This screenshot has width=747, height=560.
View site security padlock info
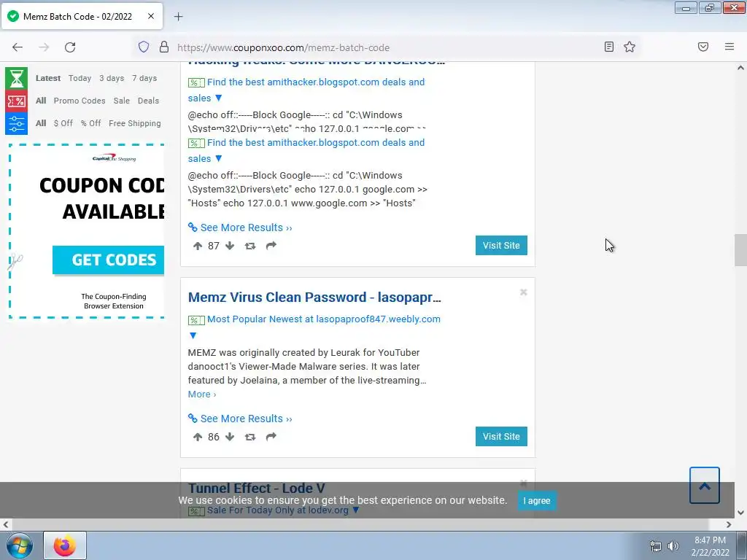point(164,47)
